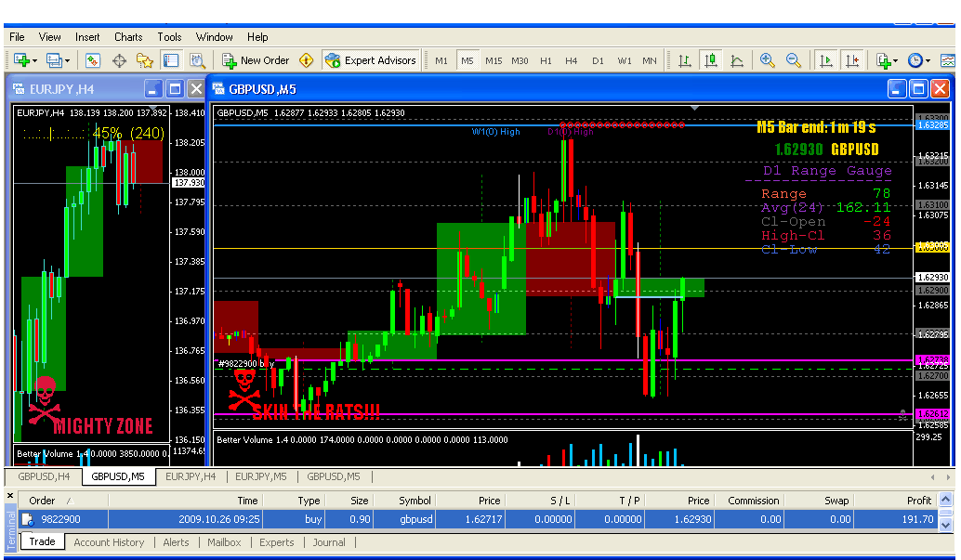Select the H4 timeframe button
Image resolution: width=961 pixels, height=560 pixels.
tap(572, 60)
